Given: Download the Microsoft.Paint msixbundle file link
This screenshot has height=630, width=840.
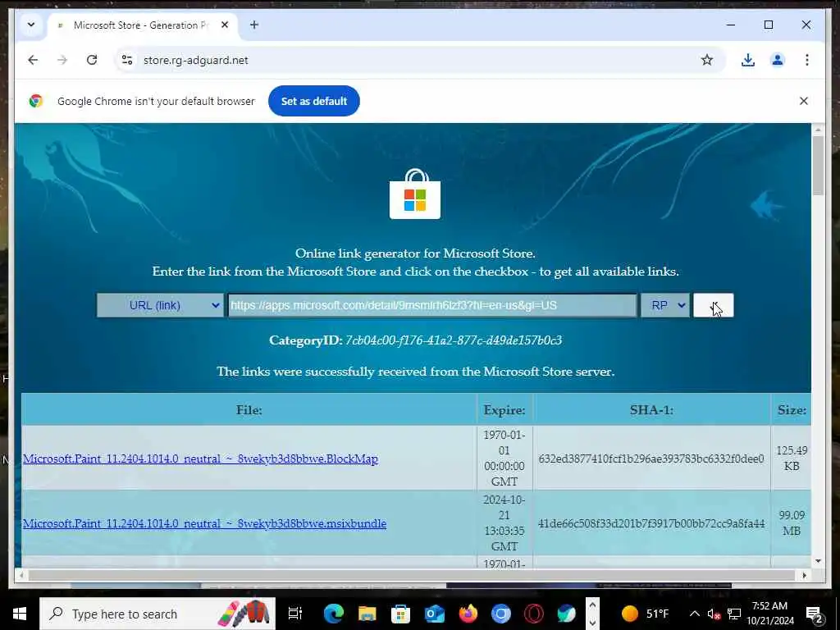Looking at the screenshot, I should coord(204,523).
